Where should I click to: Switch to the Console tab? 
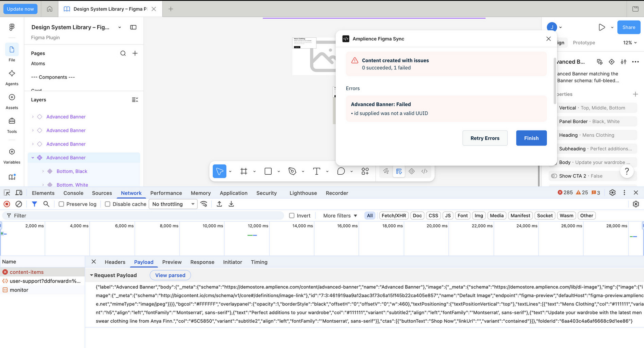coord(73,193)
